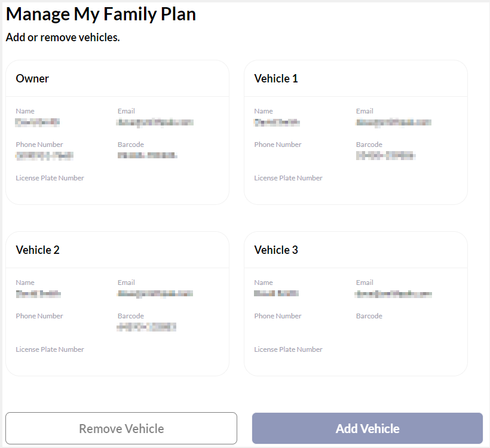The image size is (490, 448).
Task: Click the Add Vehicle button
Action: pyautogui.click(x=367, y=428)
